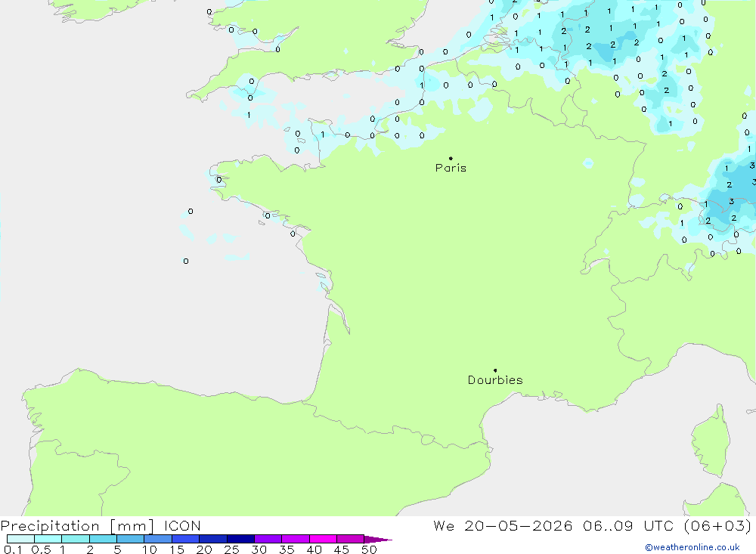
Task: Click the black dot marking Dourbies
Action: click(x=495, y=370)
